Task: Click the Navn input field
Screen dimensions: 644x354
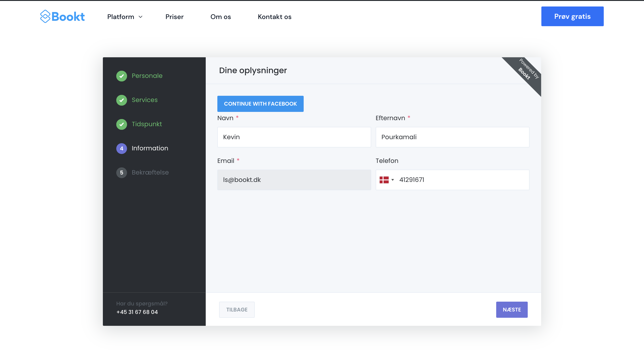Action: point(294,137)
